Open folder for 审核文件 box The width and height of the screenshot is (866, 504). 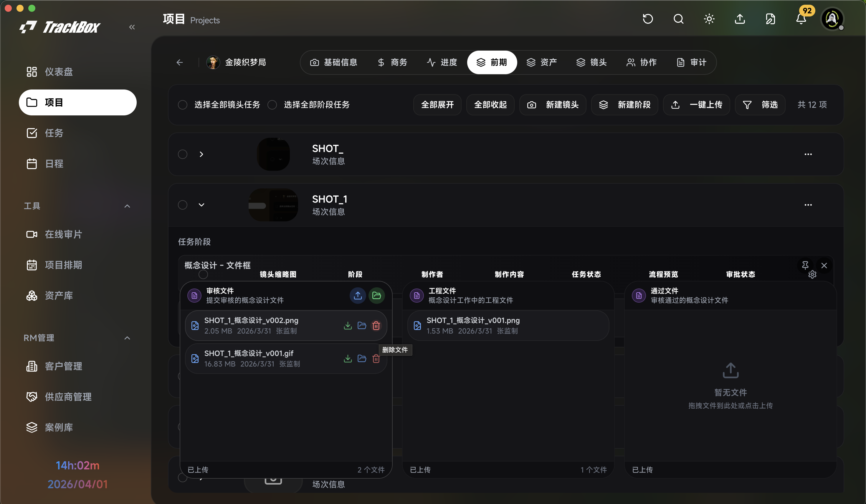(x=377, y=296)
